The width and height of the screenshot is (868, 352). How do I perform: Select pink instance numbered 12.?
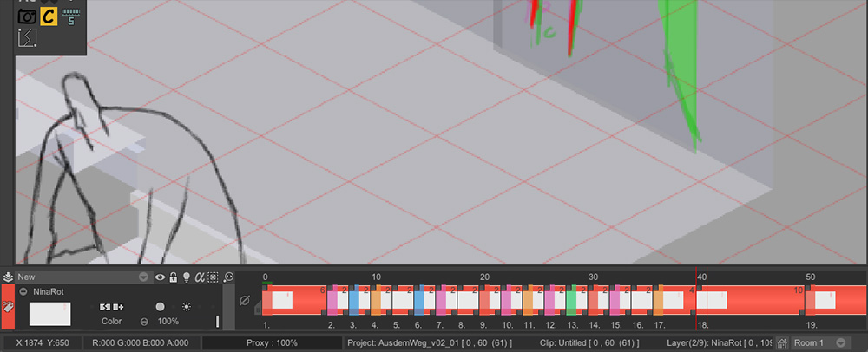(555, 300)
